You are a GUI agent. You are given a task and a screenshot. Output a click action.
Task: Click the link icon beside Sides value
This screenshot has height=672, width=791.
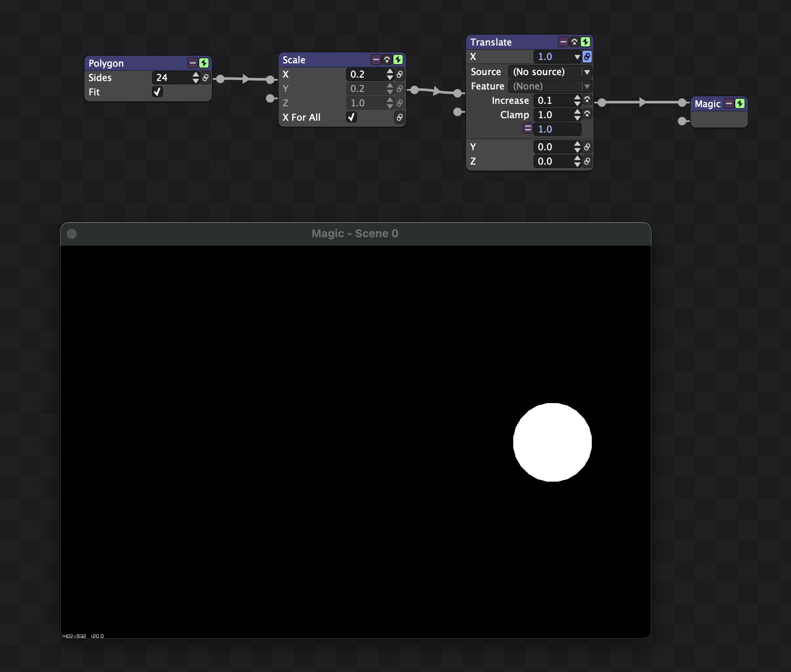tap(206, 78)
